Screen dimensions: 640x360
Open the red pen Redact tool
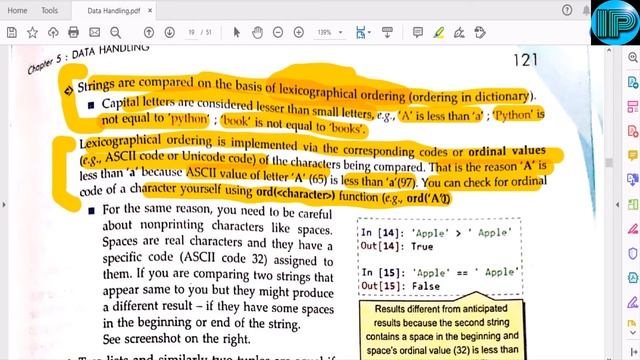[633, 229]
